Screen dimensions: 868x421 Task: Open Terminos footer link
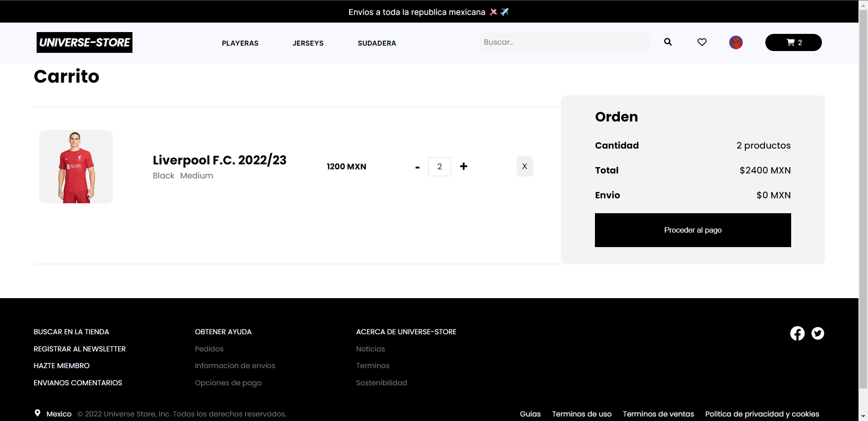pos(373,365)
